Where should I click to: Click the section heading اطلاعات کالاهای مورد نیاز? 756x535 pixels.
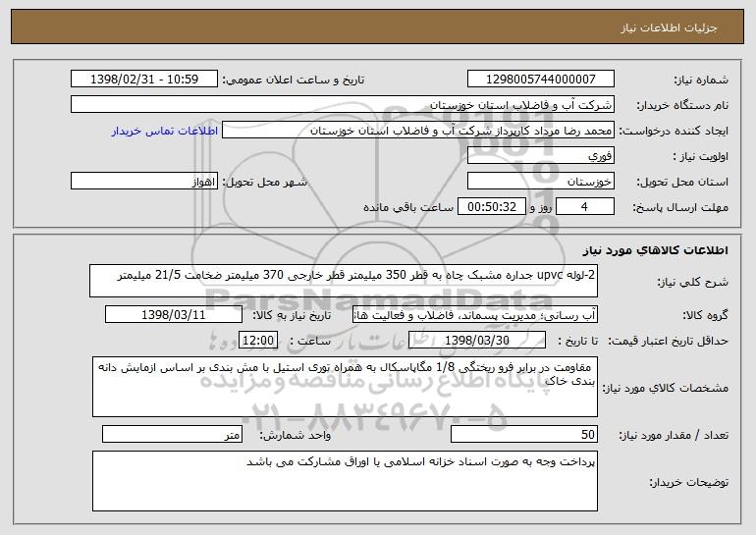[655, 250]
